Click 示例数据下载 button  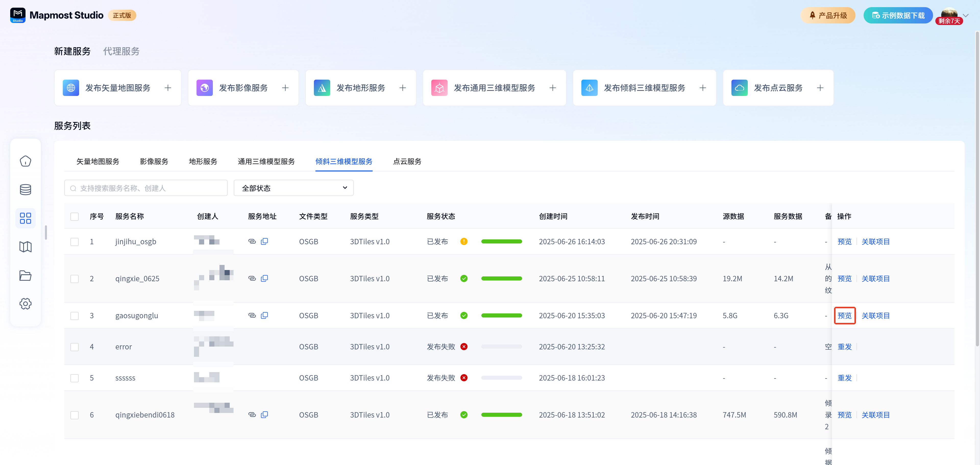(898, 16)
